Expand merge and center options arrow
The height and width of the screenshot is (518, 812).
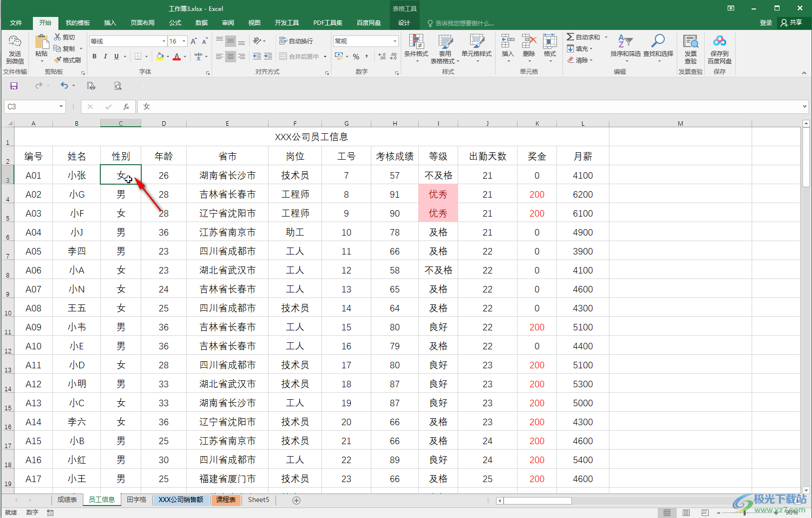coord(325,57)
